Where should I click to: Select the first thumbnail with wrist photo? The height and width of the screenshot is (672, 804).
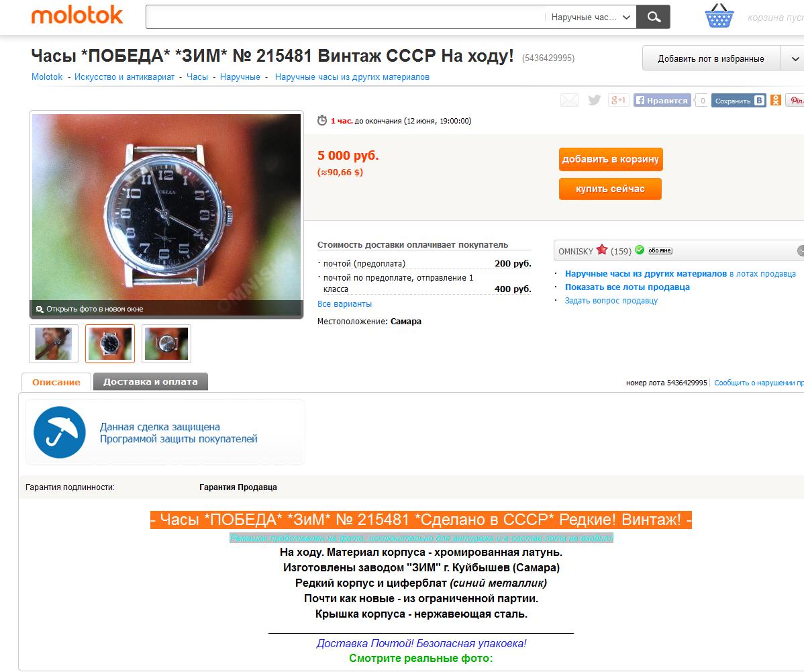point(53,344)
